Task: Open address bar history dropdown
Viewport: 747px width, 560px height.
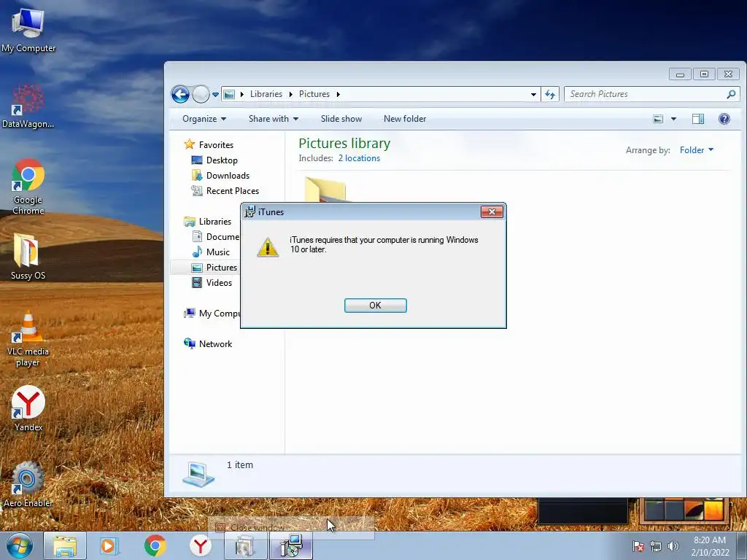Action: coord(533,94)
